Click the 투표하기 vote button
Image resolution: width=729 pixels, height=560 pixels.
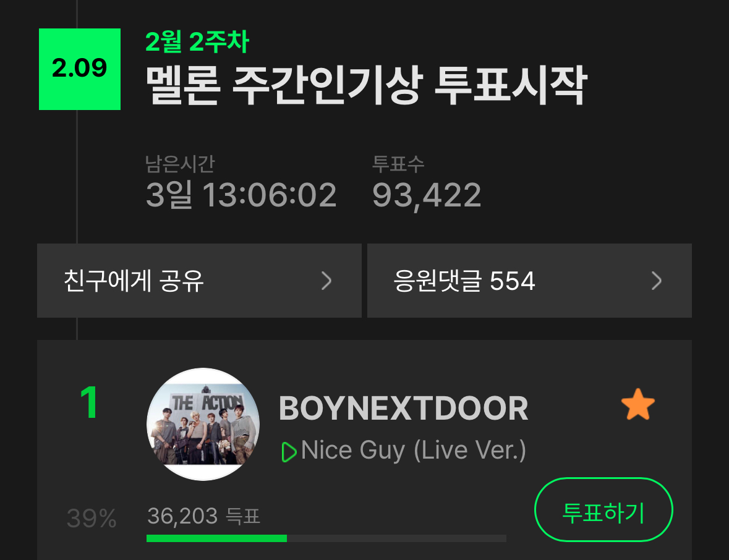click(603, 509)
